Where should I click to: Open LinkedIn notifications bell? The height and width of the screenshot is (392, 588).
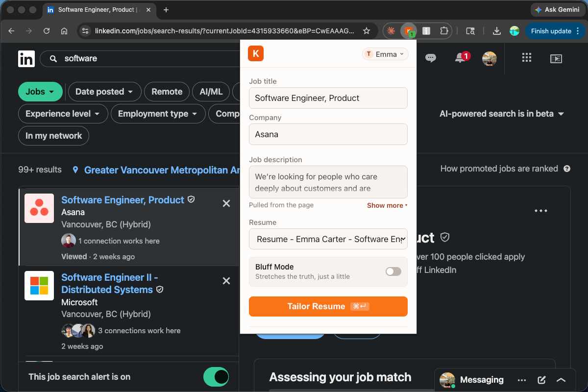(x=461, y=58)
